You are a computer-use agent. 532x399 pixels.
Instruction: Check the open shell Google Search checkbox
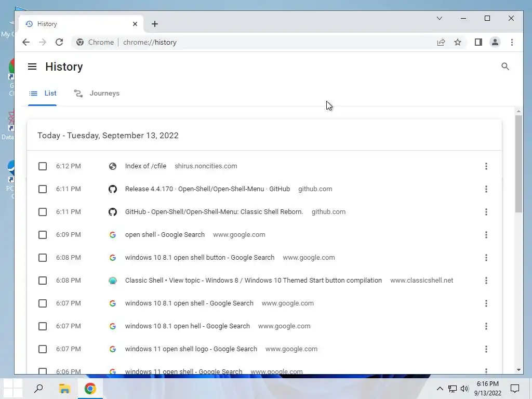click(x=43, y=235)
